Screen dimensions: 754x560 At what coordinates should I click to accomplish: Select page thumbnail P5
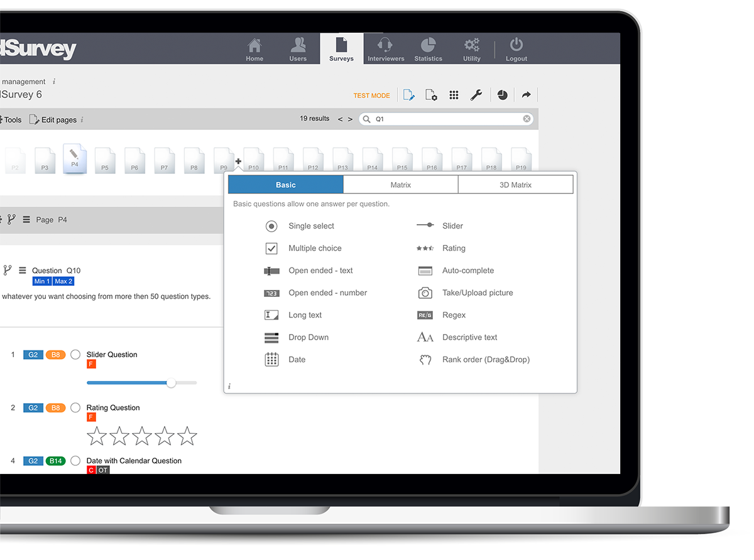pos(104,160)
